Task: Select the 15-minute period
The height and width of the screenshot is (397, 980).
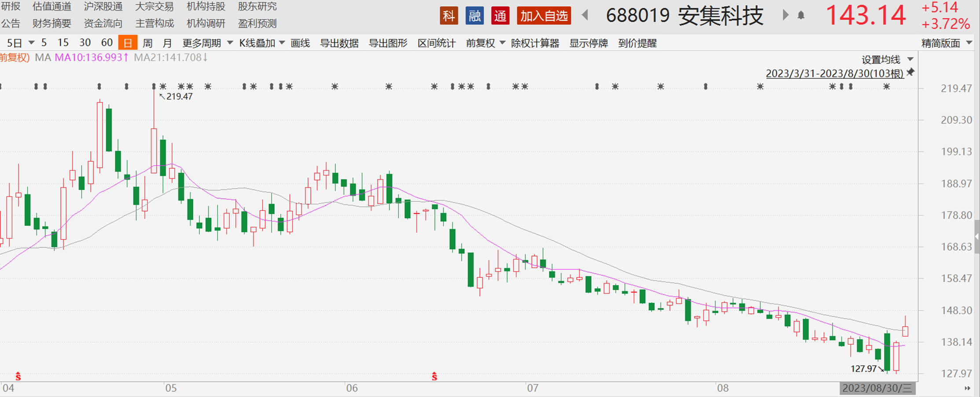Action: 63,43
